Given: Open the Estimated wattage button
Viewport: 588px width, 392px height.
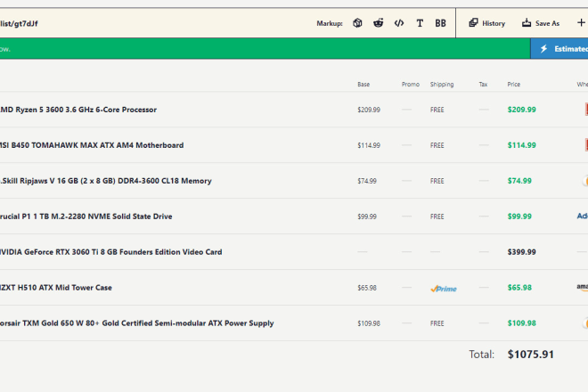Looking at the screenshot, I should (559, 49).
